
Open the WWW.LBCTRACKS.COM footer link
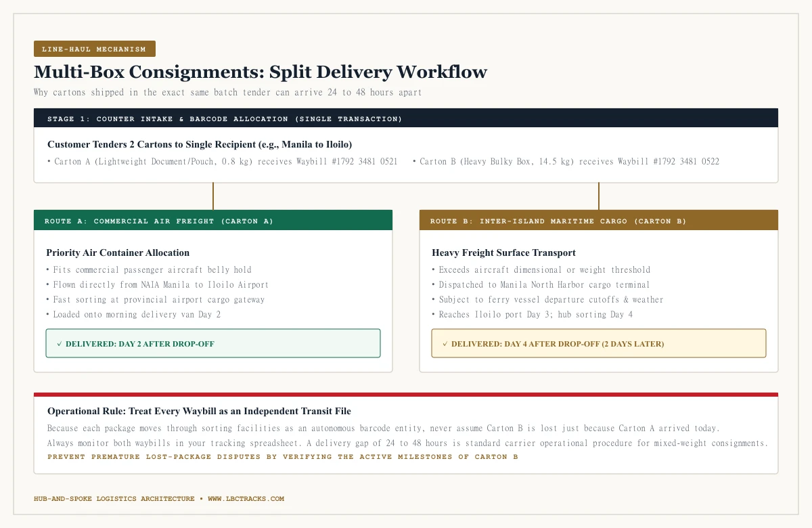[x=246, y=499]
